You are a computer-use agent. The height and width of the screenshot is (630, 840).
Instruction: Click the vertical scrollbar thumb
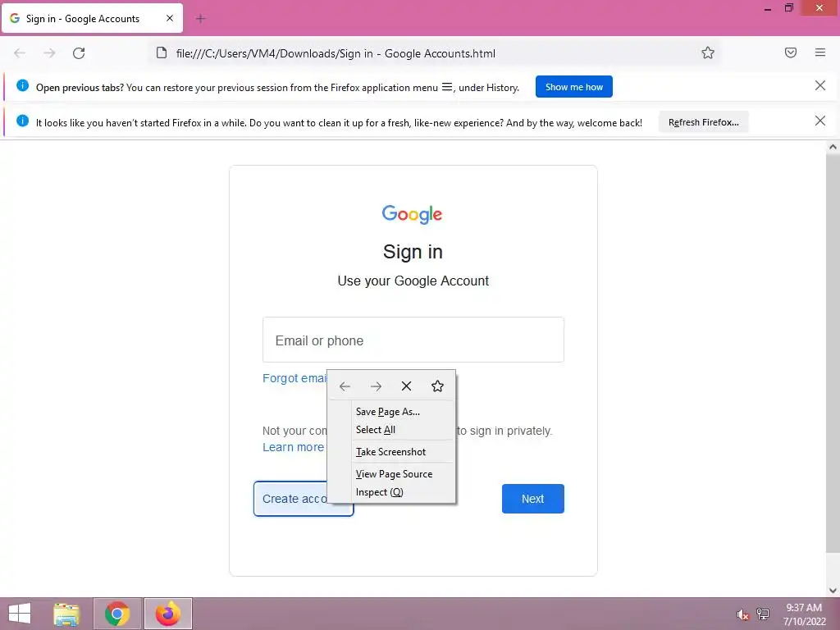833,353
